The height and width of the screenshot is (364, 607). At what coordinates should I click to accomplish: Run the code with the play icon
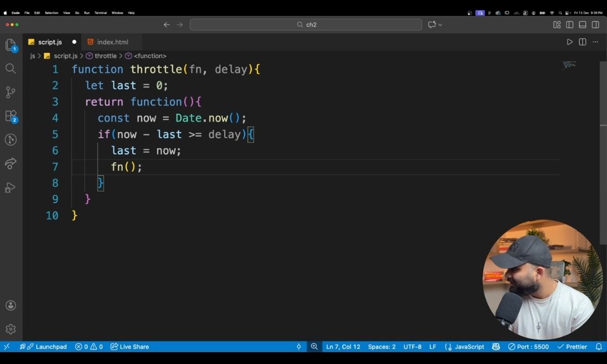(569, 42)
